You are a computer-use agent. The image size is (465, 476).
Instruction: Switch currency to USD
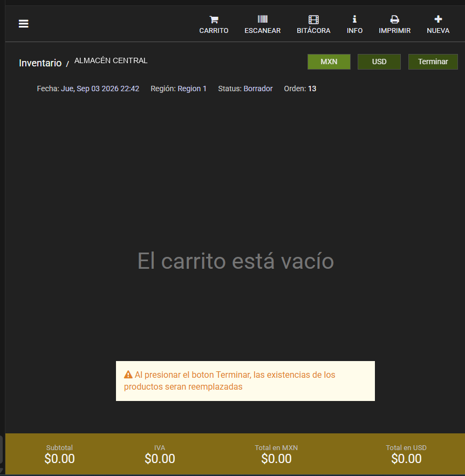(x=379, y=62)
